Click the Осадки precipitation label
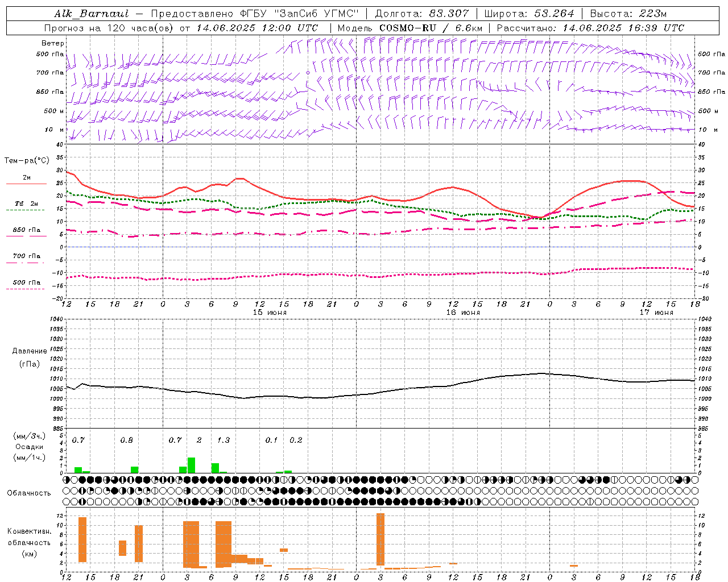728x582 pixels. pos(30,447)
